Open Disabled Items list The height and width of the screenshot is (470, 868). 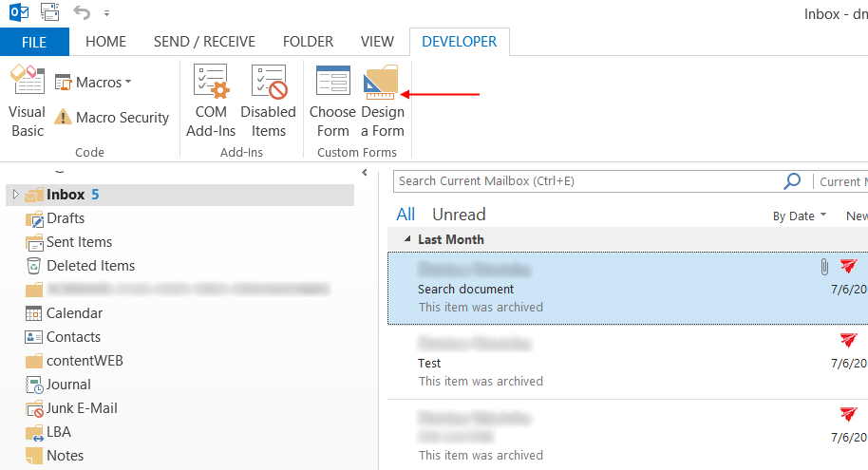(x=268, y=101)
